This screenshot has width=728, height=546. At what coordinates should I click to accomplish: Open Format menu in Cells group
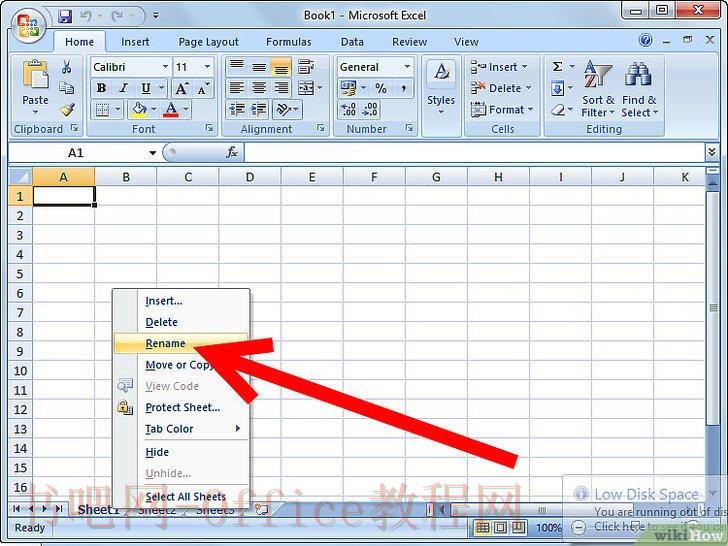coord(502,110)
